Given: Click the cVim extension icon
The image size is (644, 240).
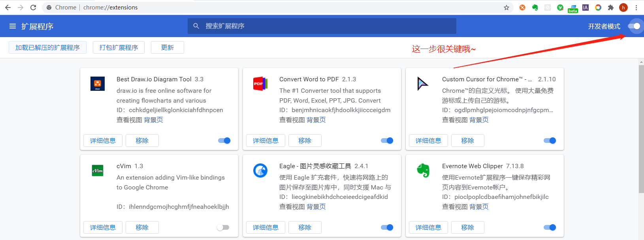Looking at the screenshot, I should [98, 171].
